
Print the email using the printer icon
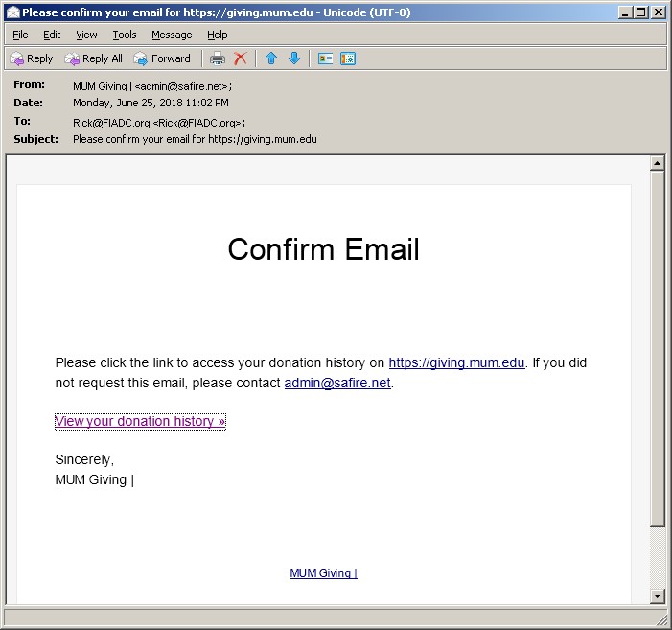point(218,58)
